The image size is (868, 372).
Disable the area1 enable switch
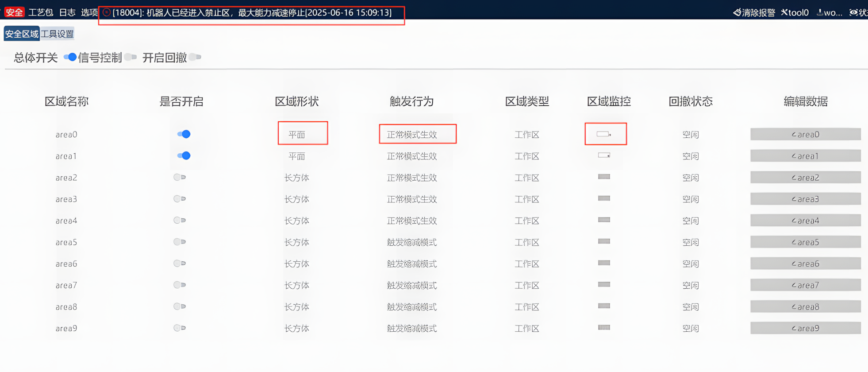point(184,155)
